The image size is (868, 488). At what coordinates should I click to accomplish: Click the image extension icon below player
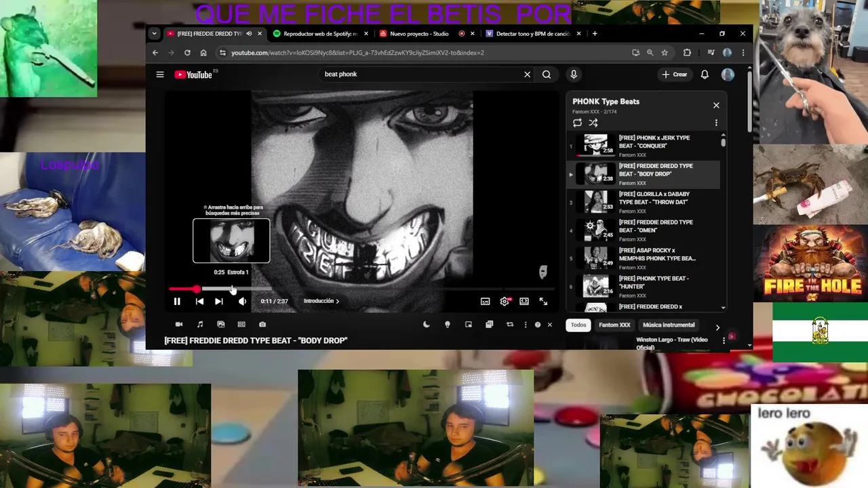coord(220,325)
